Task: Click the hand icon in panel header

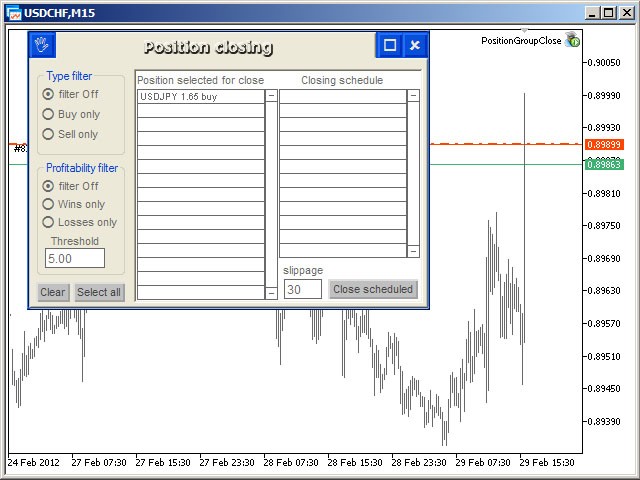Action: tap(41, 45)
